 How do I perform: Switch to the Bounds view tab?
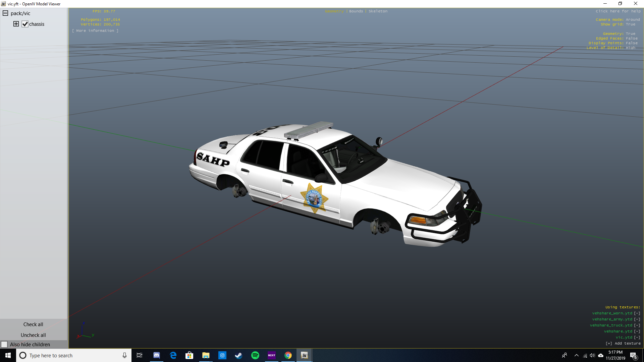[356, 11]
